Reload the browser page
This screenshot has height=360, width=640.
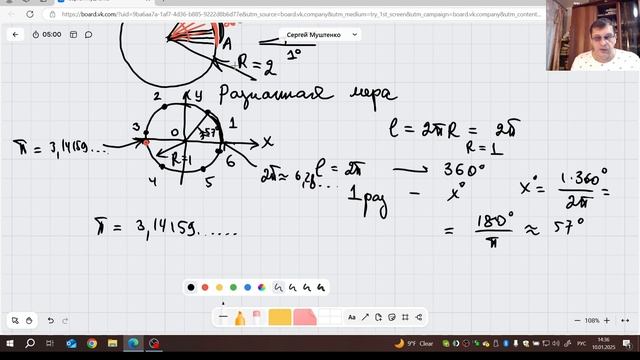tap(30, 14)
